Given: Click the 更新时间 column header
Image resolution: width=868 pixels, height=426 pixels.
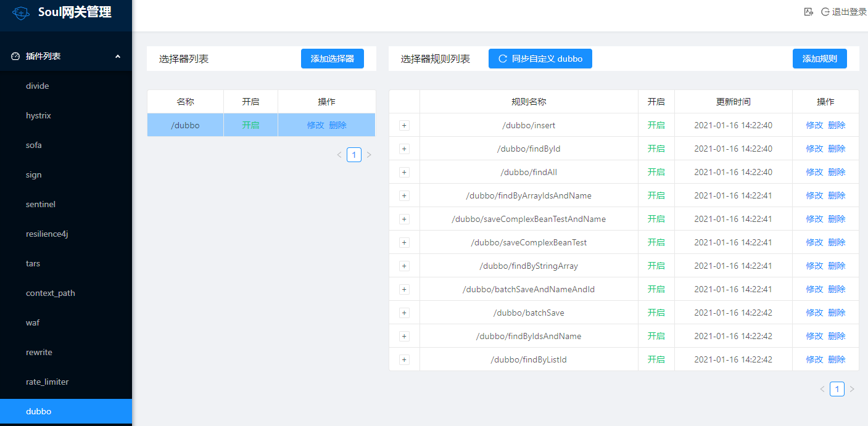Looking at the screenshot, I should point(734,102).
